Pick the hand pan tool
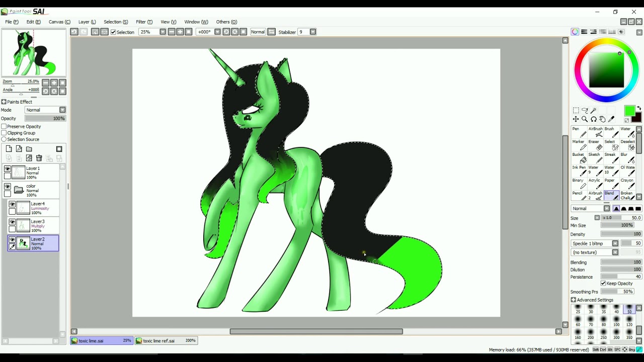 pyautogui.click(x=602, y=119)
